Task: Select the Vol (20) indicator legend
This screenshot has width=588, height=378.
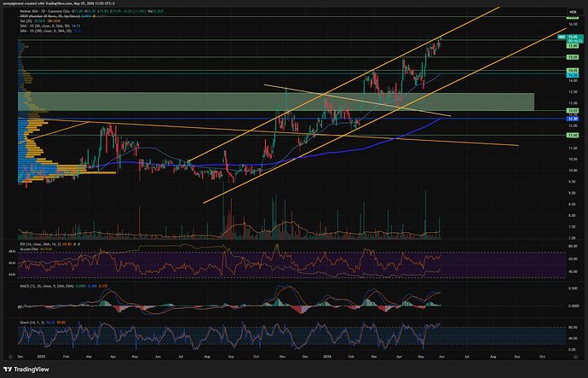Action: 26,21
